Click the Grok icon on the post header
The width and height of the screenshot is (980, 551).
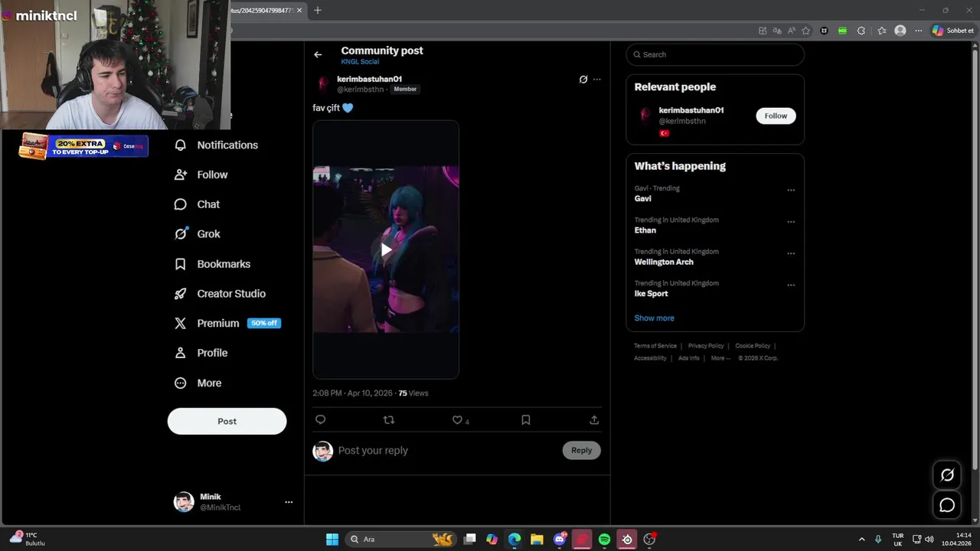click(583, 79)
